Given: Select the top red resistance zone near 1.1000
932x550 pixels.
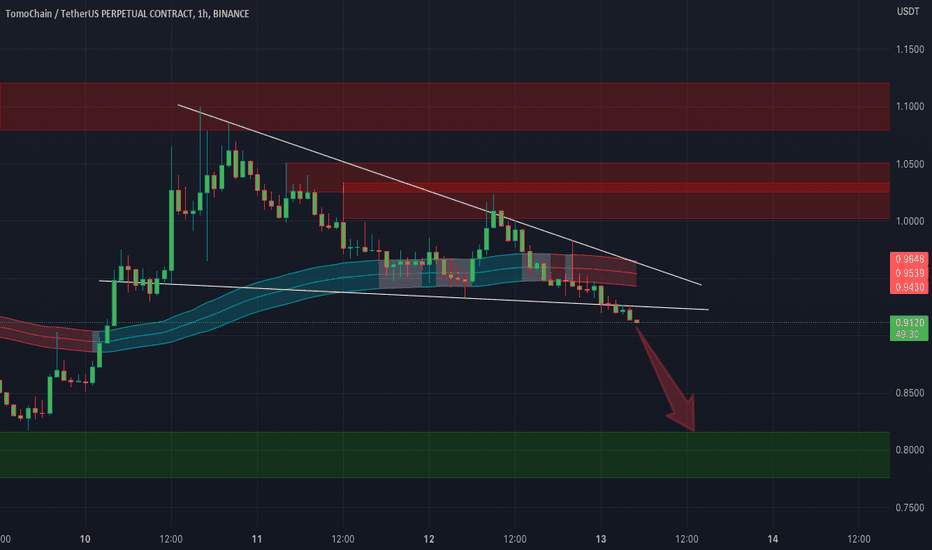Looking at the screenshot, I should tap(445, 106).
